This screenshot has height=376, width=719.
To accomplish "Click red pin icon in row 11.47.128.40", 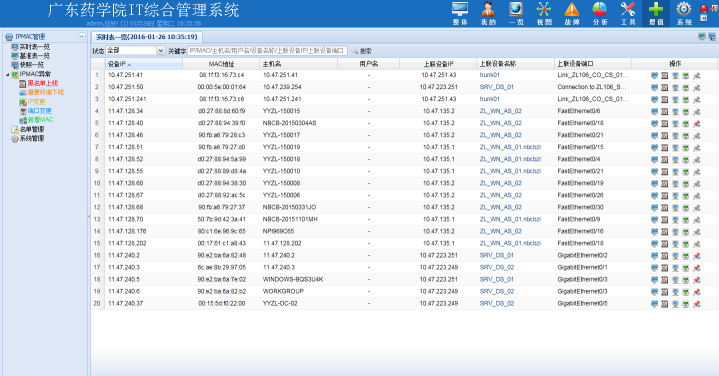I will [697, 123].
